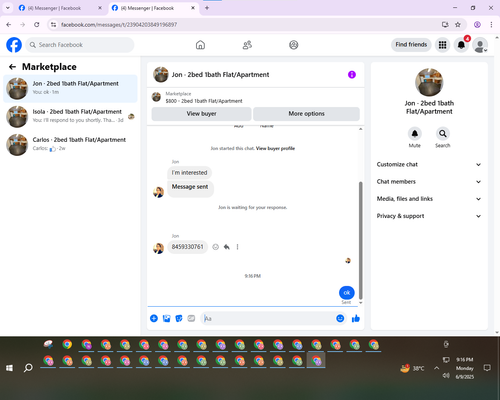
Task: Select the 8459330761 message bubble
Action: 187,247
